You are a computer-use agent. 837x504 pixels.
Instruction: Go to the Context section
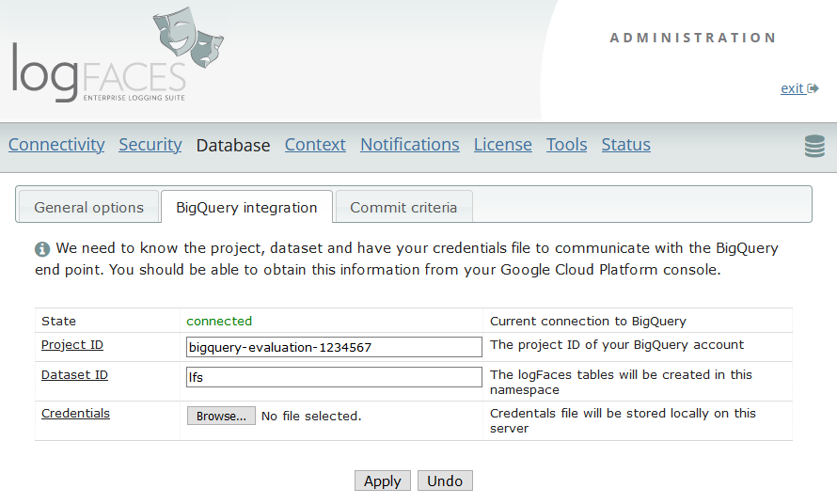click(315, 145)
